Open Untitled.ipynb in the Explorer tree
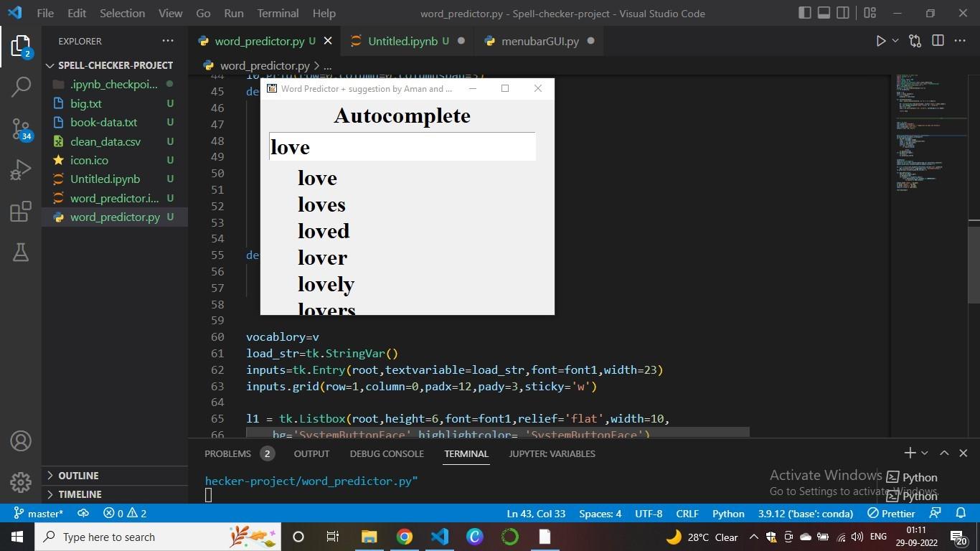This screenshot has width=980, height=551. [115, 179]
